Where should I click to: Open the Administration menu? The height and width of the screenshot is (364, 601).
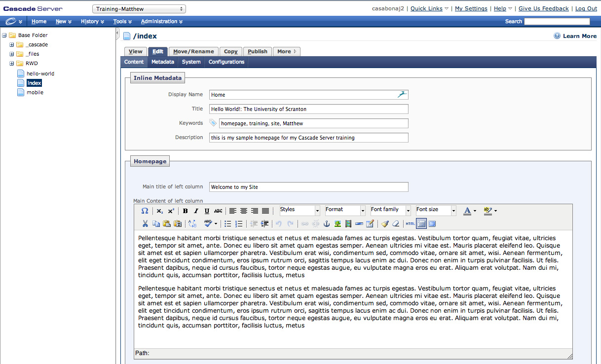(x=162, y=21)
